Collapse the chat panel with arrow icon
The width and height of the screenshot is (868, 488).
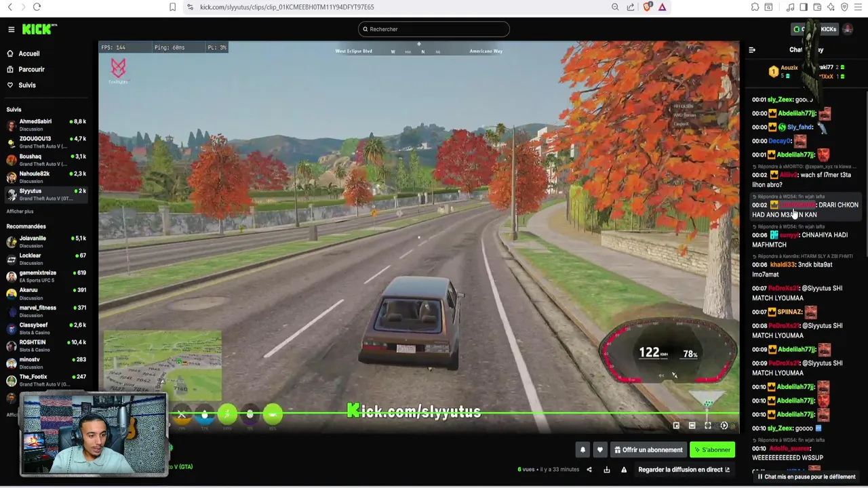752,49
